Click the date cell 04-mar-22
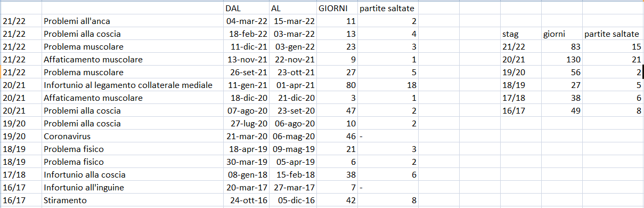The width and height of the screenshot is (644, 208). coord(247,21)
